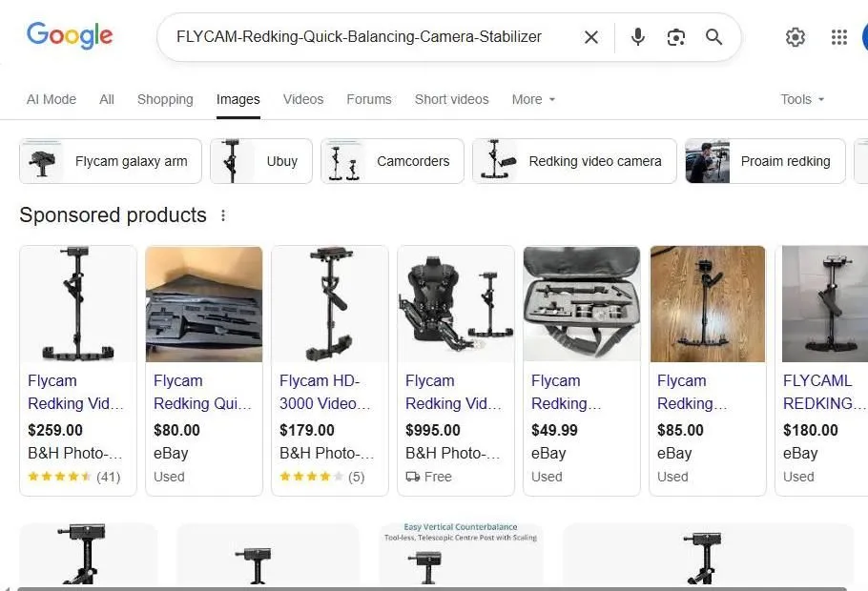Expand the Tools dropdown
The image size is (868, 591).
pyautogui.click(x=802, y=99)
